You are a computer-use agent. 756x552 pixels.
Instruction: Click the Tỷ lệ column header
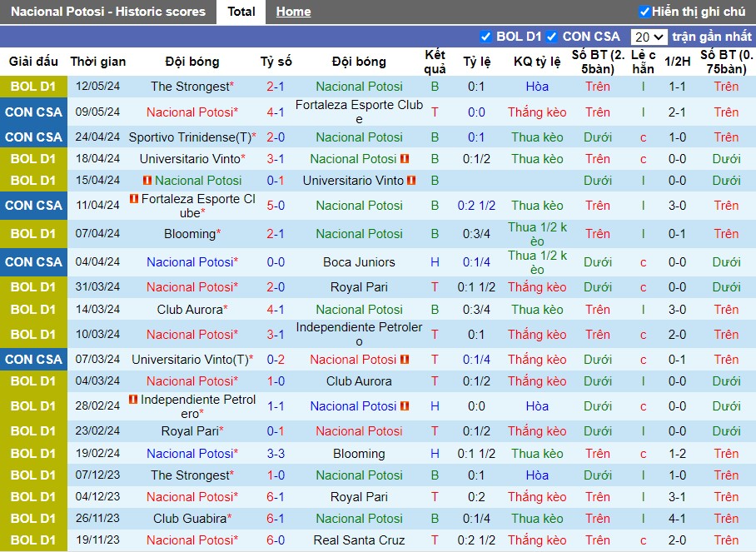pyautogui.click(x=476, y=62)
